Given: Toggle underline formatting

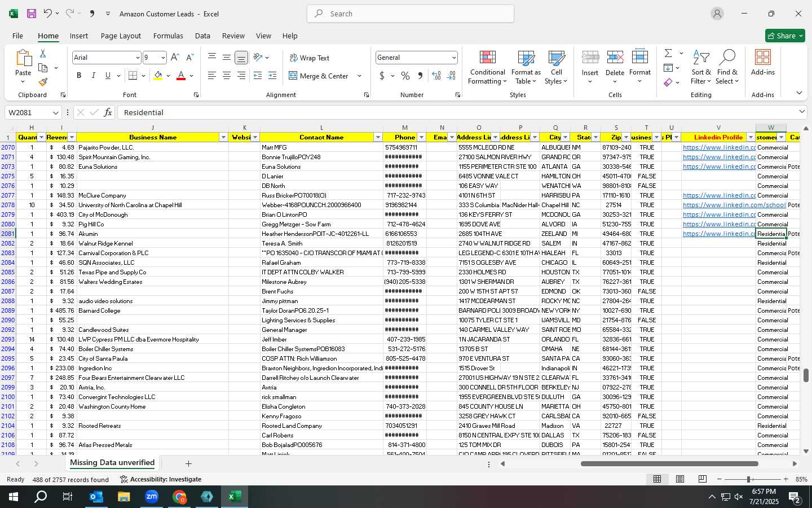Looking at the screenshot, I should coord(108,76).
